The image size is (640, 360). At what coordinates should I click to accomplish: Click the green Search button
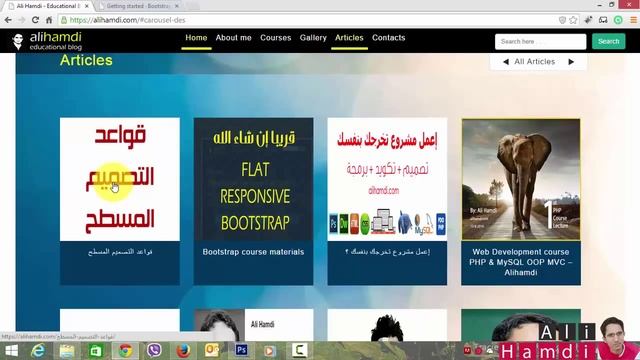click(x=609, y=42)
